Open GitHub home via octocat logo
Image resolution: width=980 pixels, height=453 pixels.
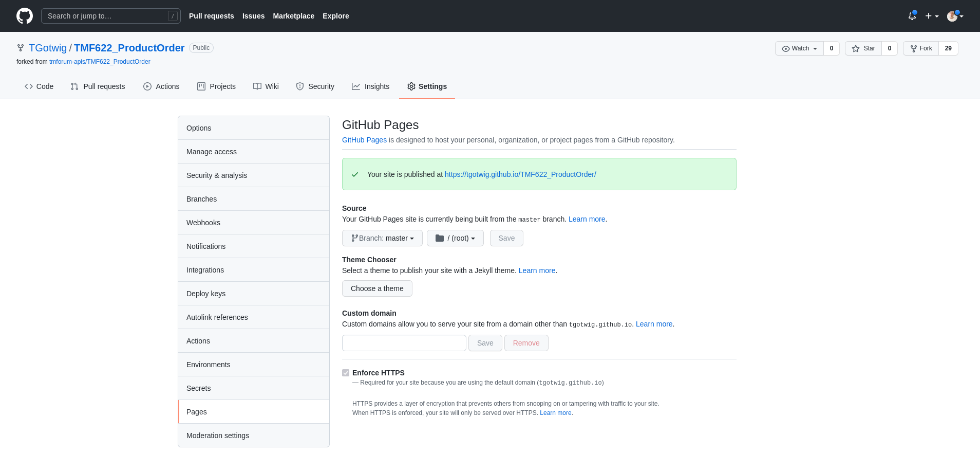[25, 16]
